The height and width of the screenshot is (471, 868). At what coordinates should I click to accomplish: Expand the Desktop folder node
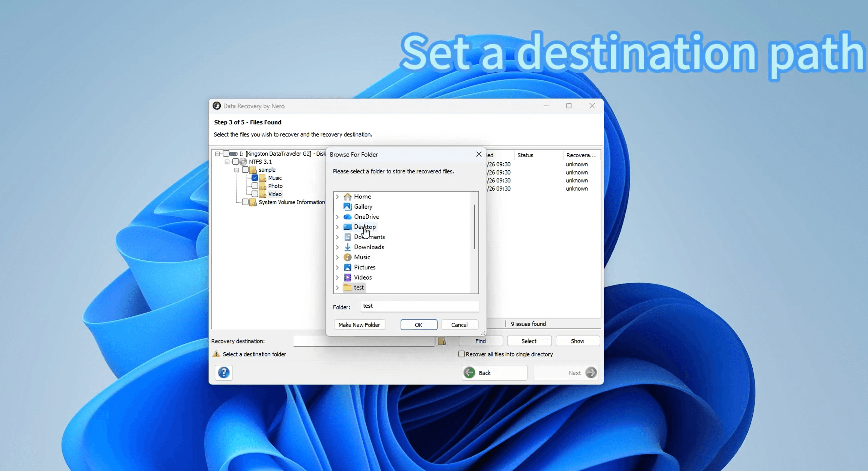pos(337,227)
